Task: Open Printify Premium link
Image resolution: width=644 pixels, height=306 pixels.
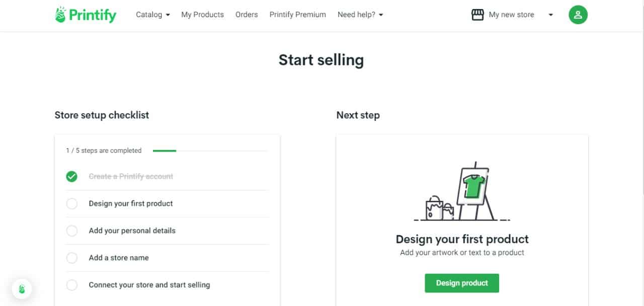Action: point(298,15)
